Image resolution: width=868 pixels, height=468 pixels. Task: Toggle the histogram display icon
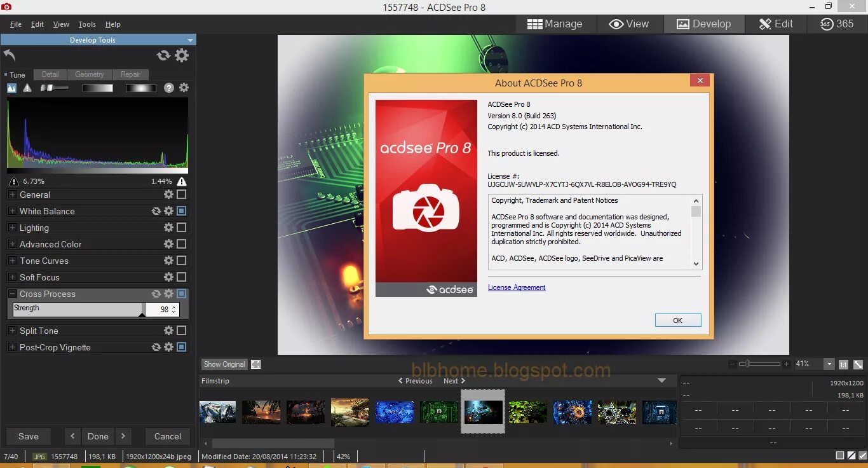[x=11, y=88]
